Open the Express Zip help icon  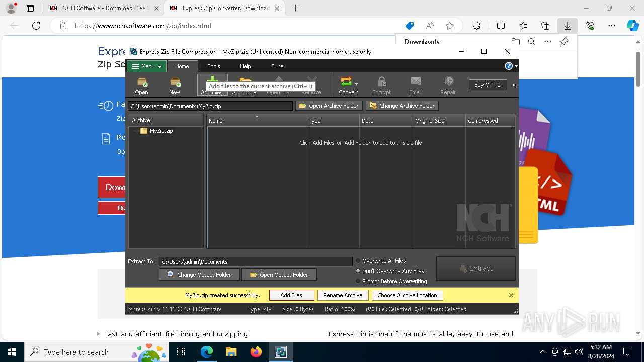pos(509,66)
